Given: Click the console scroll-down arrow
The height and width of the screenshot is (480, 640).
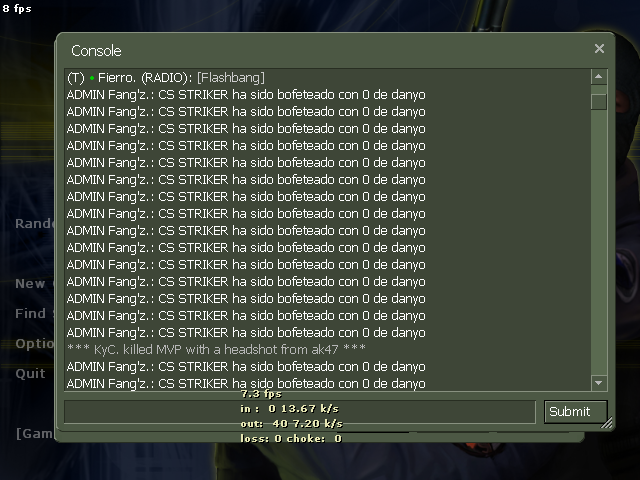Looking at the screenshot, I should [x=598, y=383].
